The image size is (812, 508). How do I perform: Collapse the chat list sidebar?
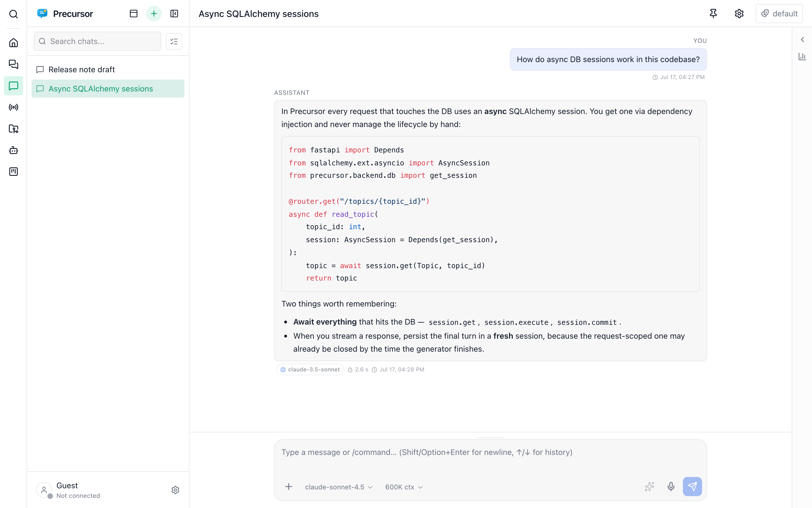coord(174,14)
